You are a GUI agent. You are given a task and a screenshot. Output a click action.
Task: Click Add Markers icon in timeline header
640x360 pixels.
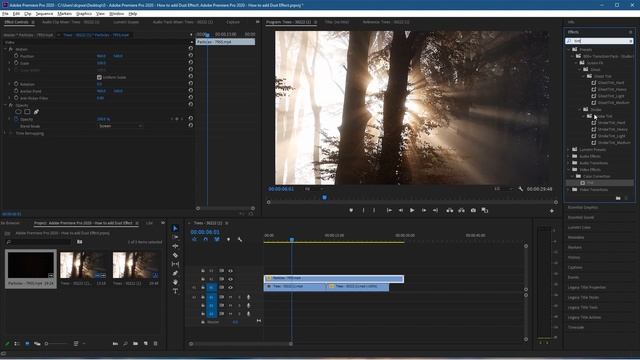228,240
